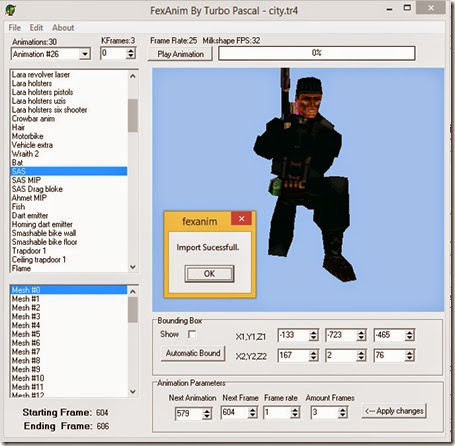
Task: Minimize the FexAnim window
Action: tap(389, 9)
